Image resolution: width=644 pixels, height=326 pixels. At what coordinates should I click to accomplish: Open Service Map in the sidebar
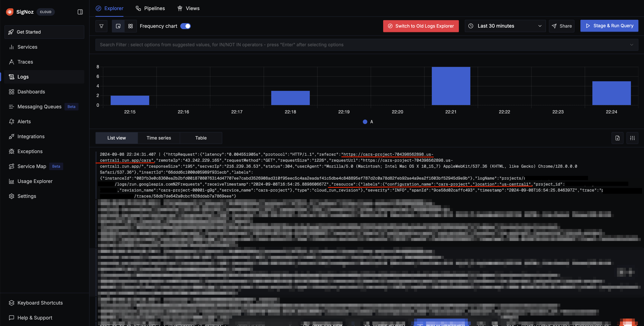(x=44, y=166)
